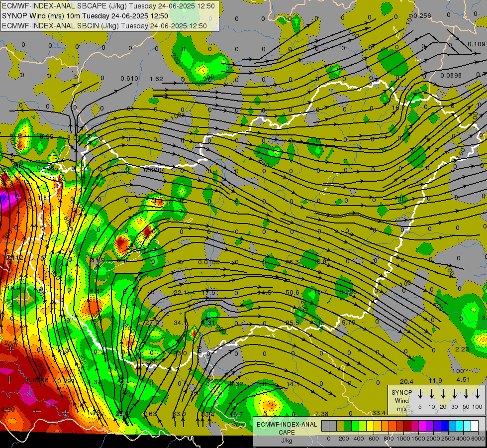487x448 pixels.
Task: Click the map value 4.90
Action: (8, 410)
